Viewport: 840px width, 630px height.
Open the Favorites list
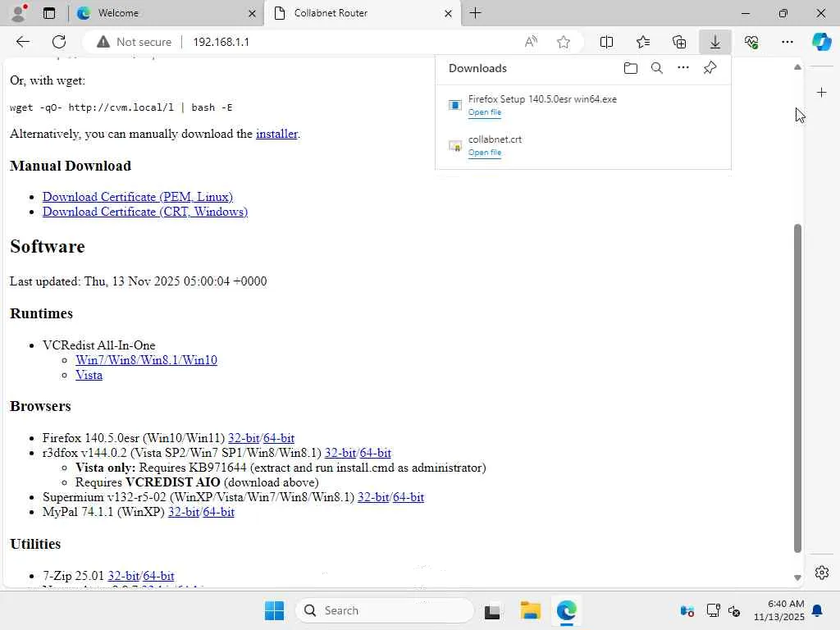pyautogui.click(x=643, y=42)
